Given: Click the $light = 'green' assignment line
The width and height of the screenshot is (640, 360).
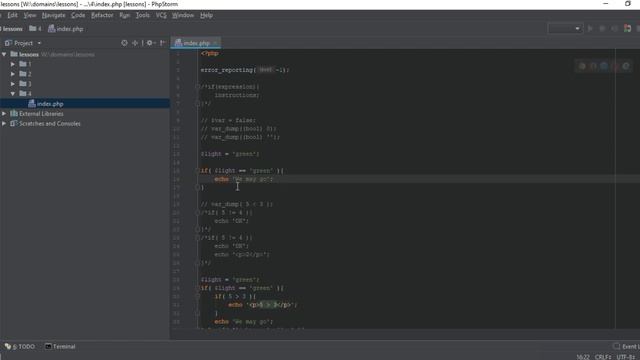Looking at the screenshot, I should [x=230, y=154].
